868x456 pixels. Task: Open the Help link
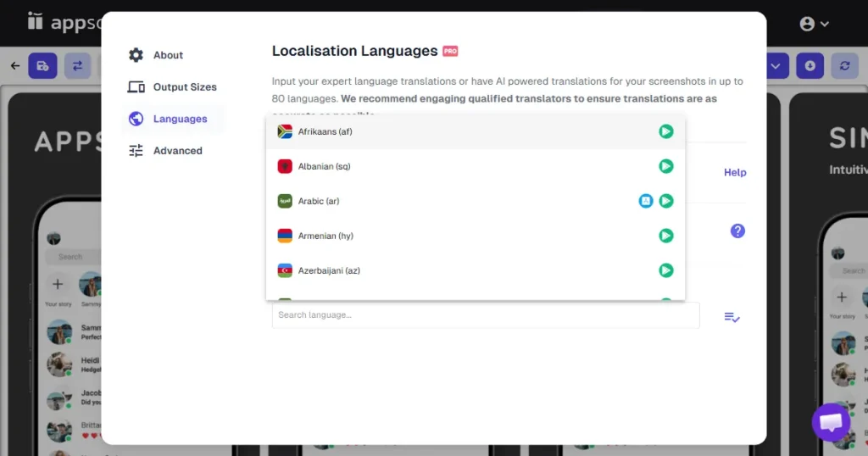735,172
